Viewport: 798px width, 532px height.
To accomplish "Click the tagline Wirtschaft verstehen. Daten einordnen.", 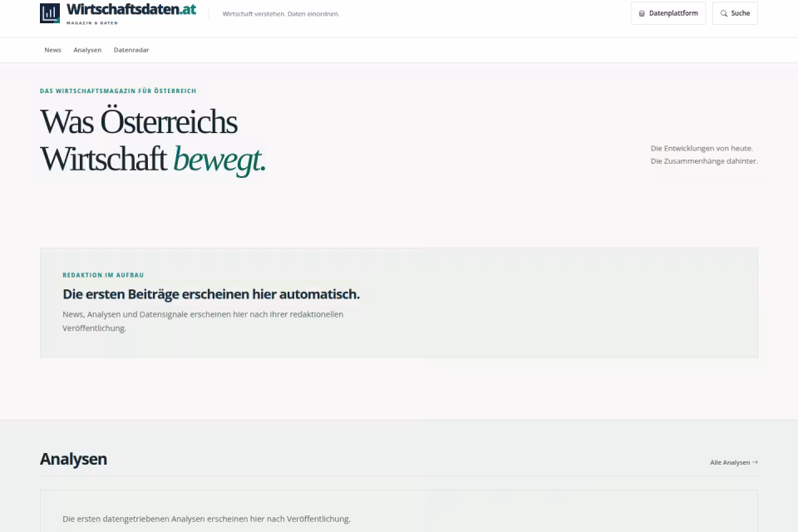I will click(281, 14).
